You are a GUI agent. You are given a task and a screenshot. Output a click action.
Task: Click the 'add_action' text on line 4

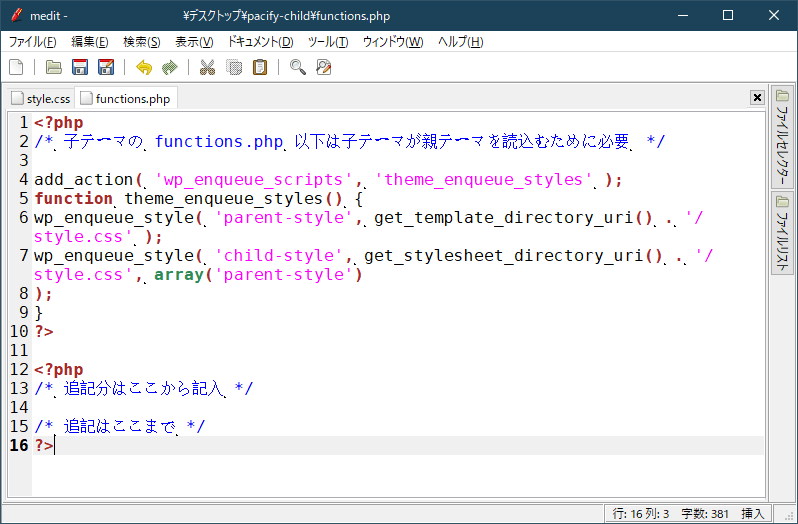pyautogui.click(x=83, y=179)
